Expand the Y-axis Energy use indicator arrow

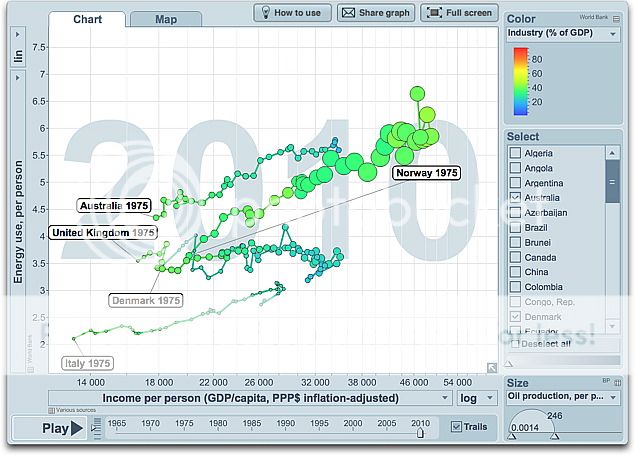pos(17,78)
